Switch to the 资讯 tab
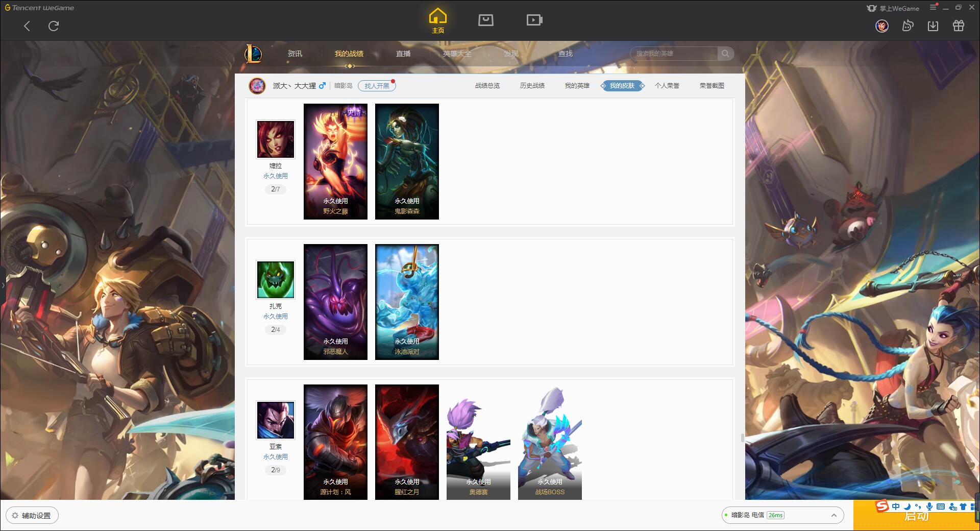This screenshot has width=980, height=531. (x=295, y=54)
